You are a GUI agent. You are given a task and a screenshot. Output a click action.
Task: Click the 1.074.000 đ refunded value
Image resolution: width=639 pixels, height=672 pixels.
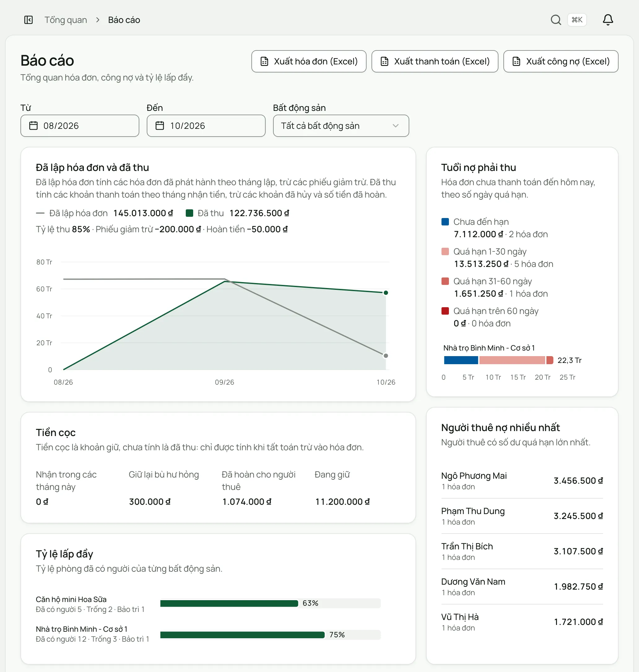pyautogui.click(x=247, y=502)
